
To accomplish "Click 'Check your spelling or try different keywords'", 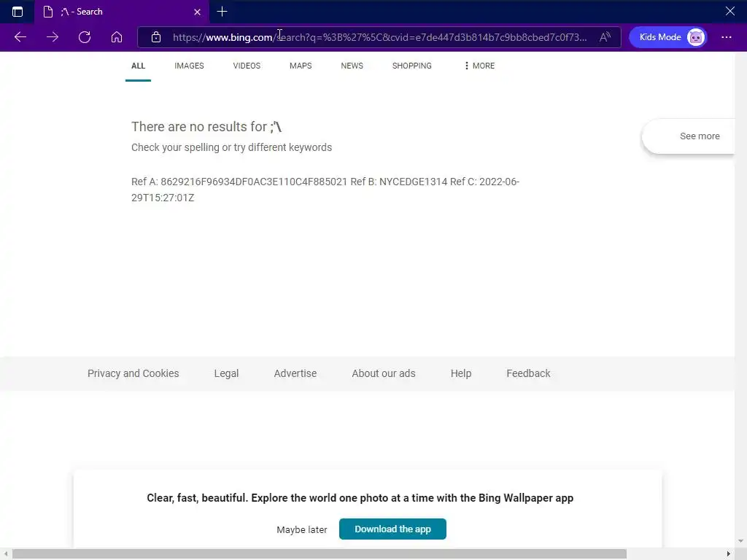I will point(231,147).
